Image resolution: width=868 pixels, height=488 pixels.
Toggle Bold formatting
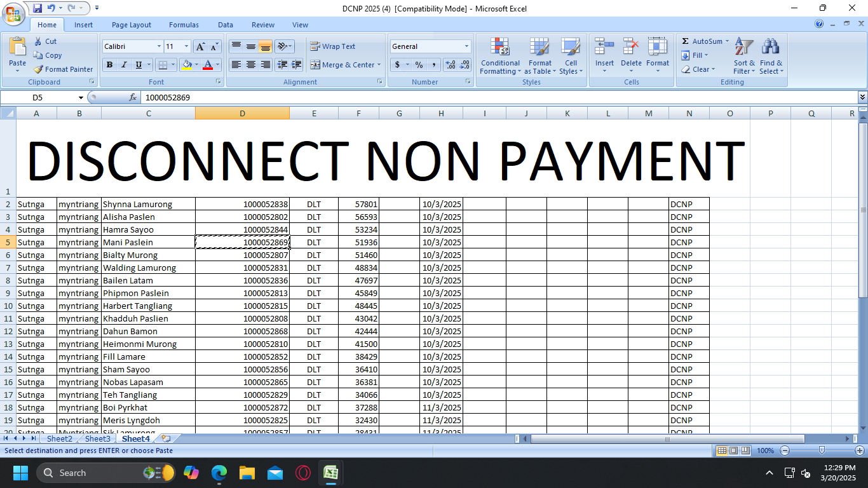[x=109, y=65]
